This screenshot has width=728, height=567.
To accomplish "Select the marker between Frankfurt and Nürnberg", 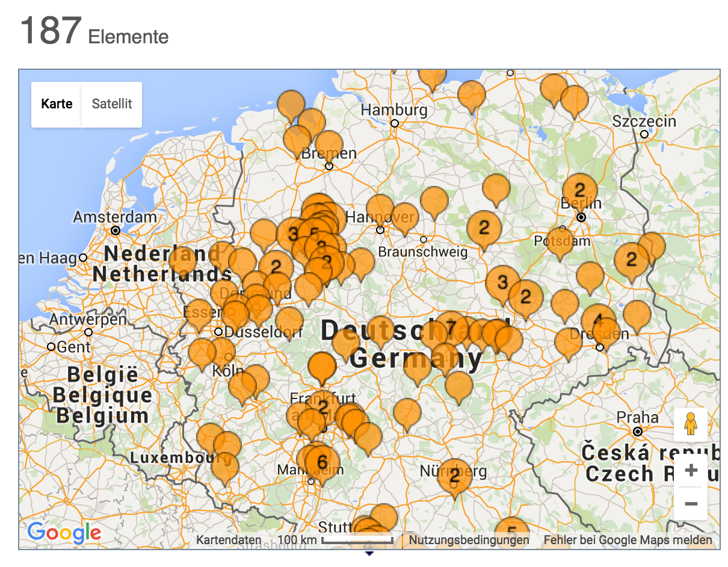I will coord(407,414).
